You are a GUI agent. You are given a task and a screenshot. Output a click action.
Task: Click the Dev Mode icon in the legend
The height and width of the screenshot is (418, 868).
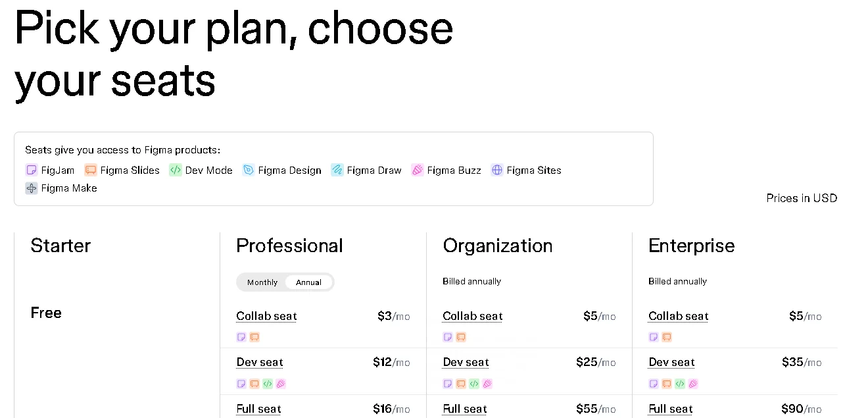(x=175, y=170)
